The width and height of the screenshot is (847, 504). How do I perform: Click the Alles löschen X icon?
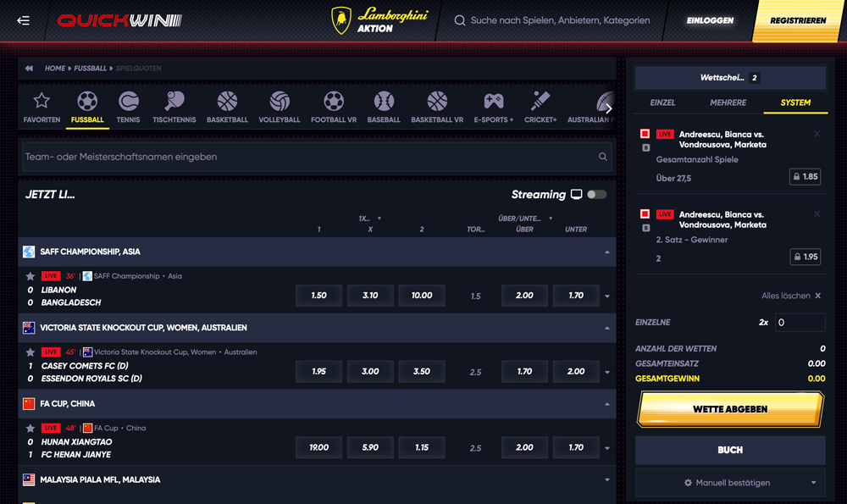[818, 296]
